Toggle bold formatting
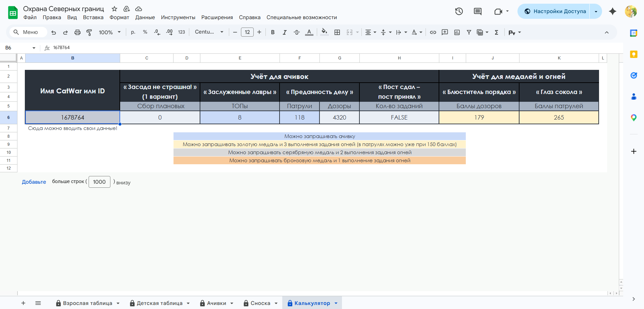 click(273, 32)
